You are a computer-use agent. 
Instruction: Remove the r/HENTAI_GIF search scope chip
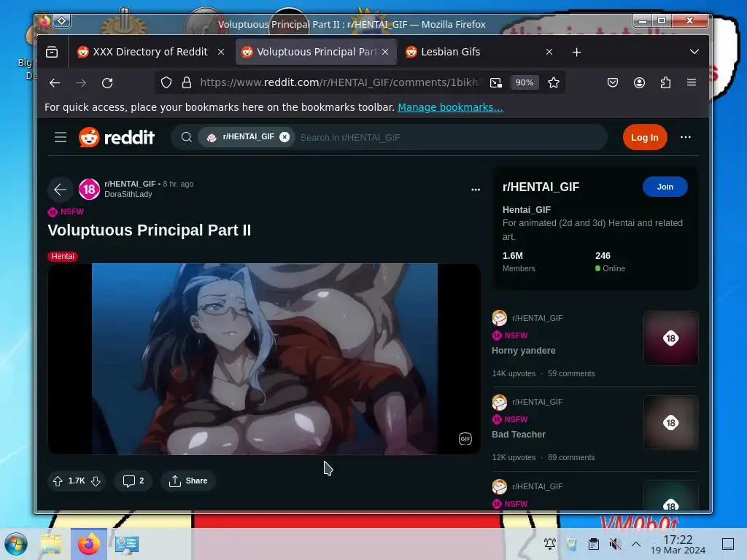point(285,137)
